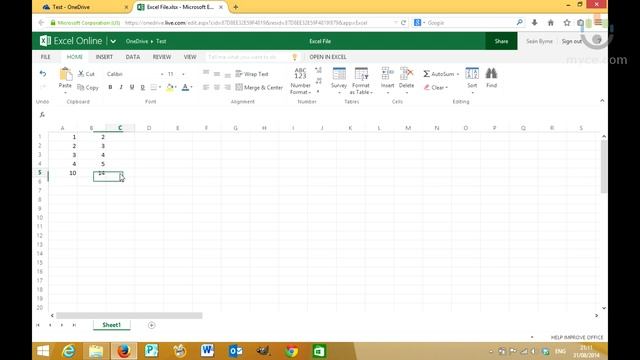Click the Delete cells icon
This screenshot has width=640, height=360.
(407, 74)
